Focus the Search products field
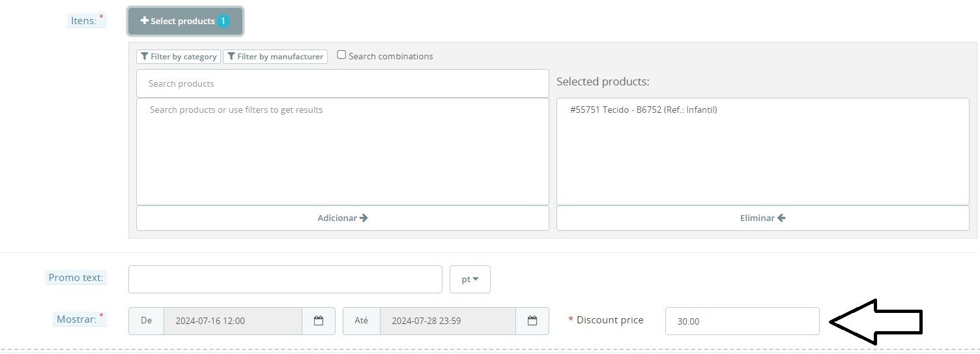This screenshot has width=980, height=354. click(342, 83)
